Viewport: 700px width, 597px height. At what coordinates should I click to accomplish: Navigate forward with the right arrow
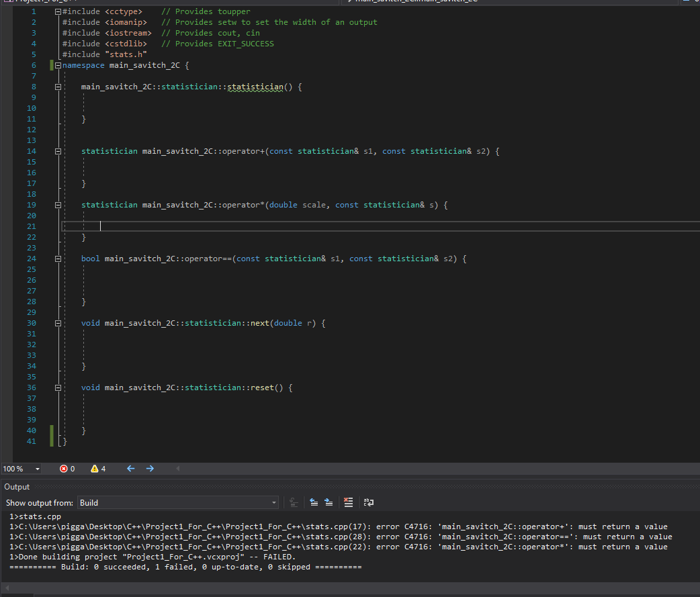150,469
